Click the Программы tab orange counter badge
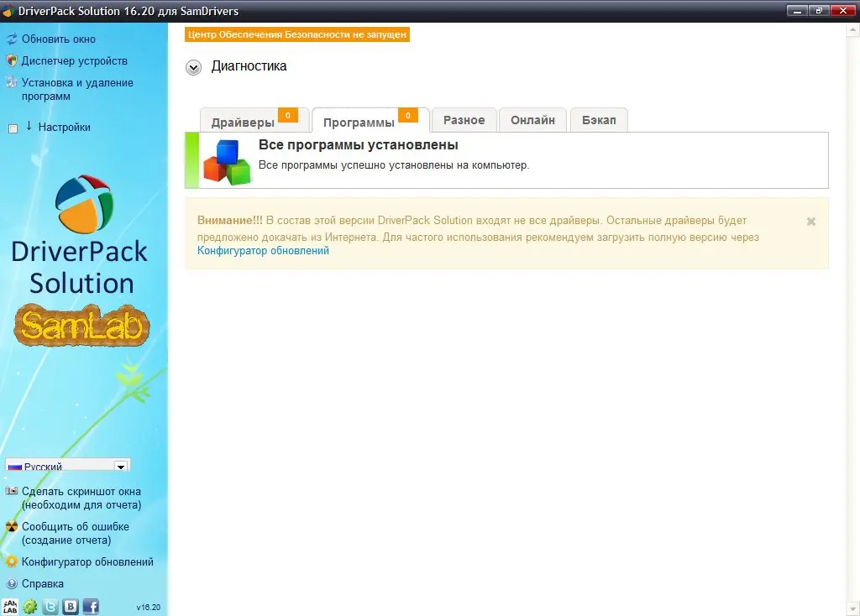The width and height of the screenshot is (860, 616). [x=408, y=115]
